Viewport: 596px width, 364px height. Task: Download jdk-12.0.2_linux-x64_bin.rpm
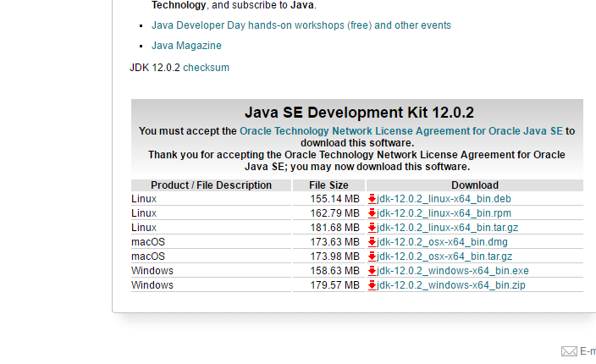(444, 213)
